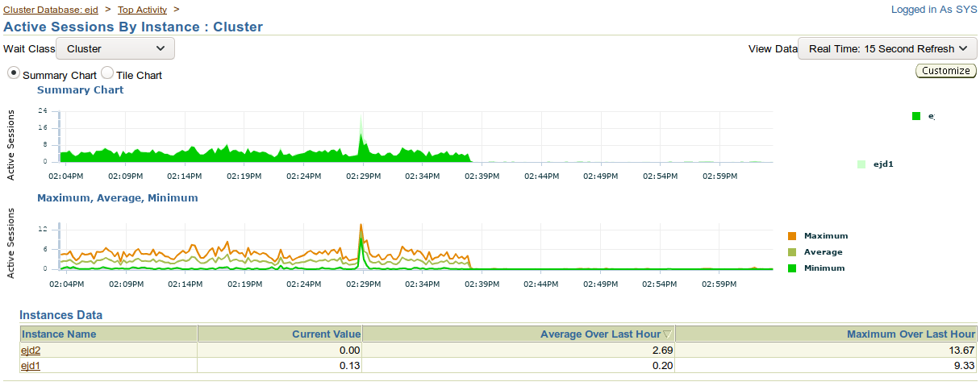Open the Wait Class Cluster dropdown

(x=115, y=48)
